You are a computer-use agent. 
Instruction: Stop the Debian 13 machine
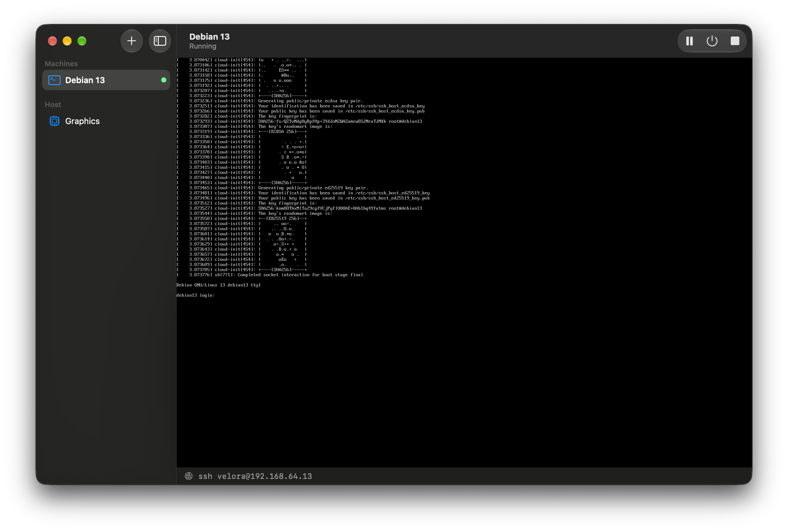click(735, 41)
